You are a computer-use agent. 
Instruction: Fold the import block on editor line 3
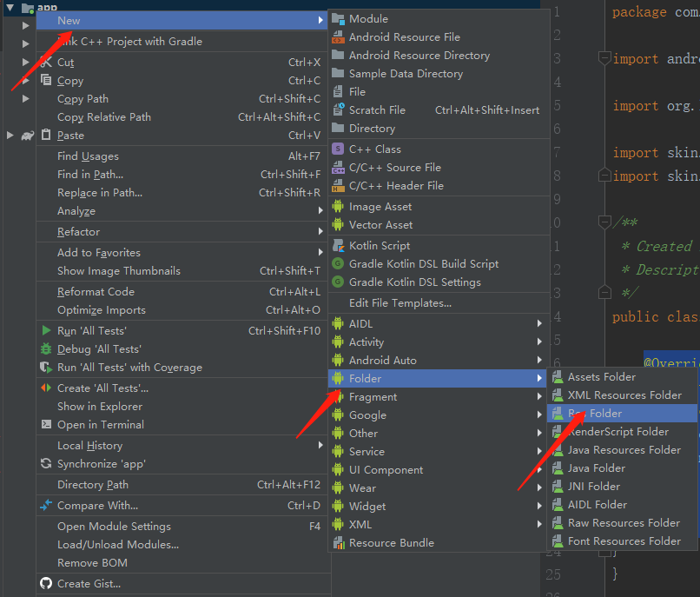click(x=604, y=58)
